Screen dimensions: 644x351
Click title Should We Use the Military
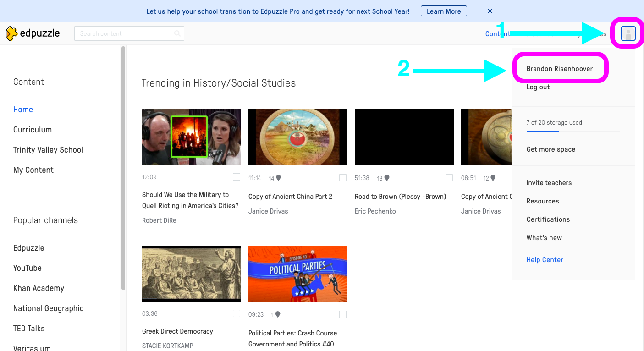click(x=190, y=200)
